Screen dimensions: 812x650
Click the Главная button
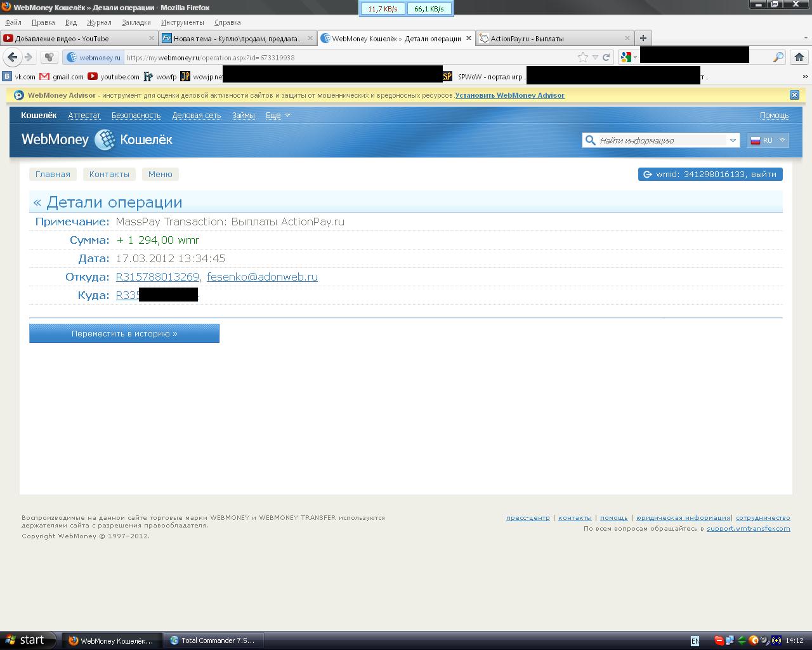53,174
